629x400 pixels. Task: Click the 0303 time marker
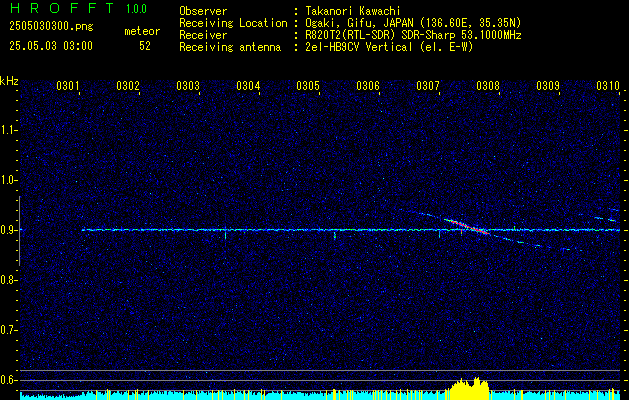188,86
